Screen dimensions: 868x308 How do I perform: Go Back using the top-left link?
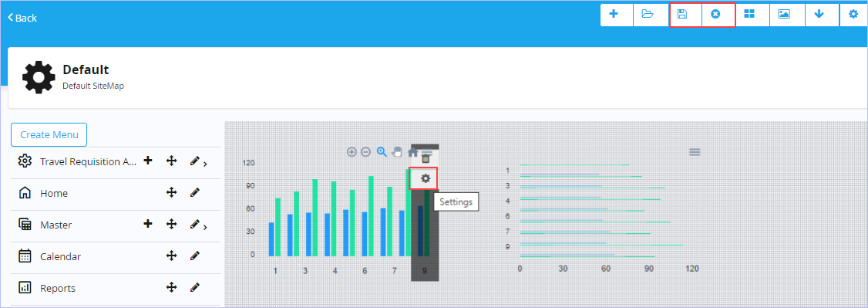pos(22,18)
